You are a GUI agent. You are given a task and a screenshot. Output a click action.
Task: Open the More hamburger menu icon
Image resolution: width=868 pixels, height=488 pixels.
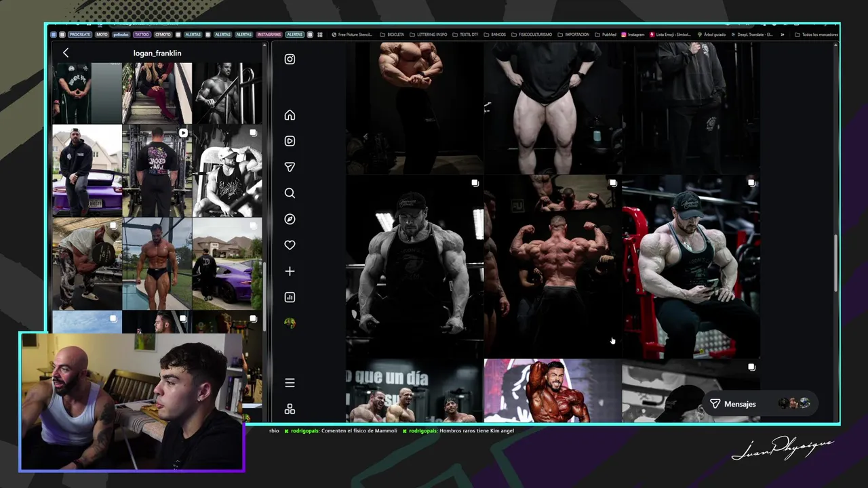point(290,383)
